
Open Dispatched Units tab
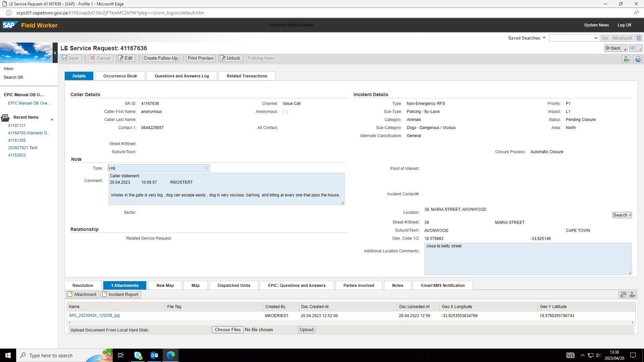(x=234, y=285)
